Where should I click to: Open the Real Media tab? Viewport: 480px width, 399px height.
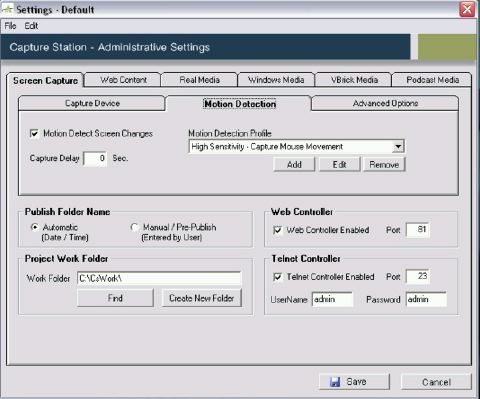click(x=199, y=80)
